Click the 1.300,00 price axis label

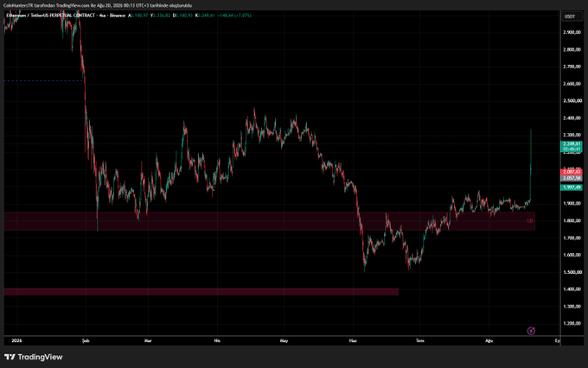coord(572,306)
